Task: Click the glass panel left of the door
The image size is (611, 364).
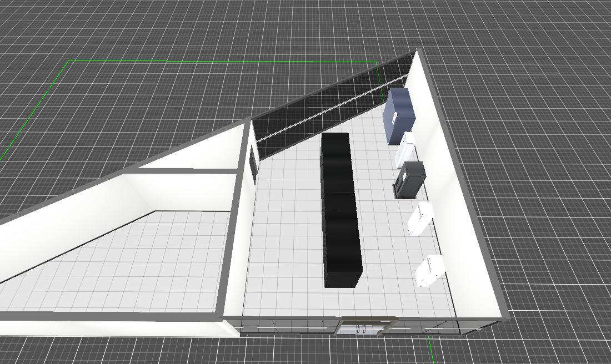Action: (x=289, y=326)
